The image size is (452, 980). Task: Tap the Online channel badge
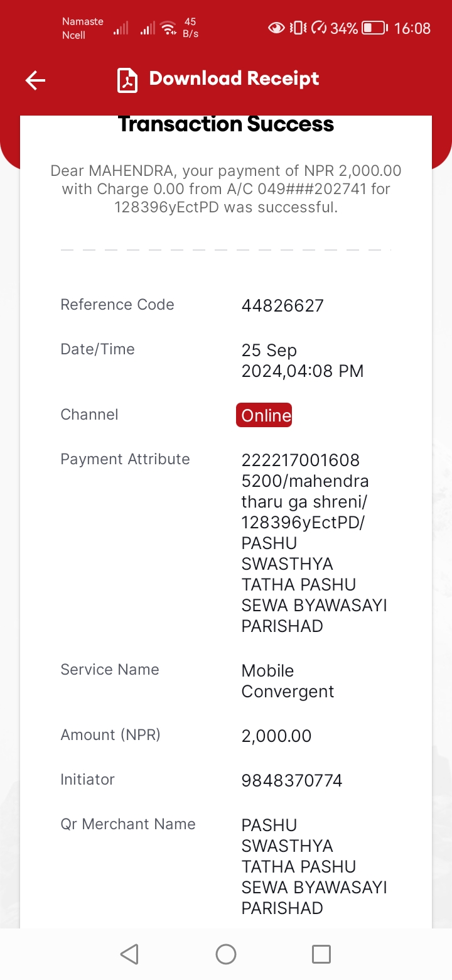click(x=264, y=415)
